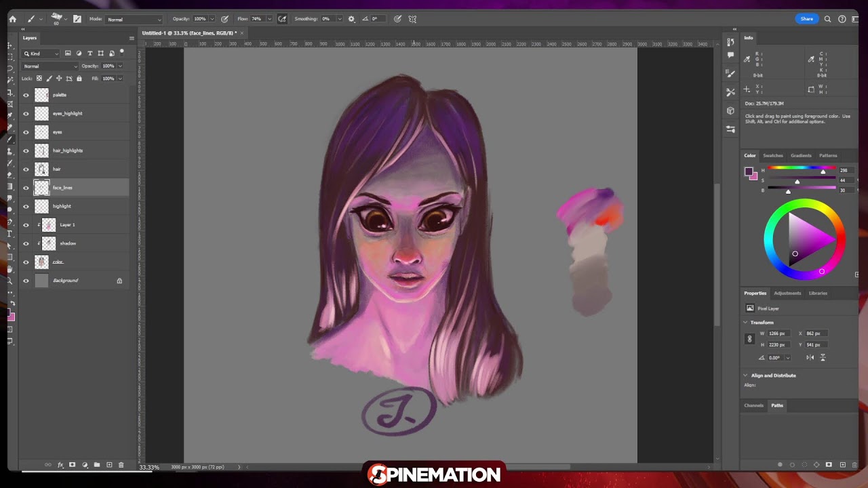The image size is (868, 488).
Task: Switch to the Adjustments tab
Action: [787, 293]
